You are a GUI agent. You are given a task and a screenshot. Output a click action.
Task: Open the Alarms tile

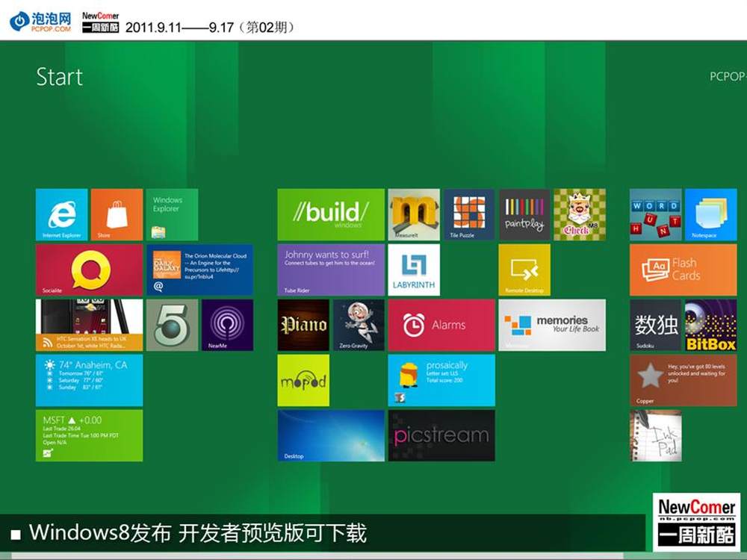(x=441, y=326)
